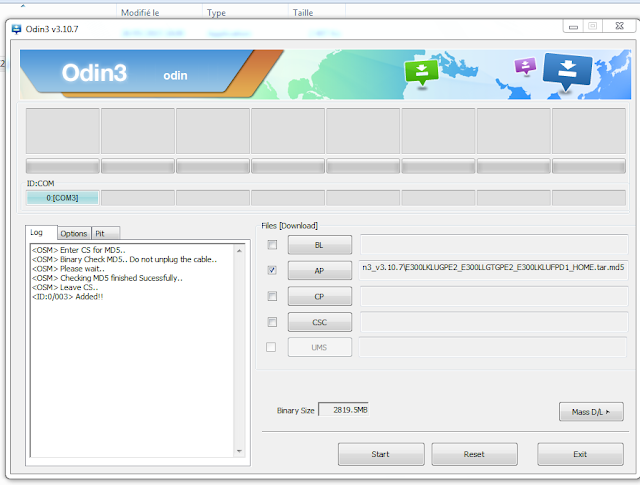Click log line '<OSM> Please wait..'
The image size is (640, 485).
click(x=68, y=269)
